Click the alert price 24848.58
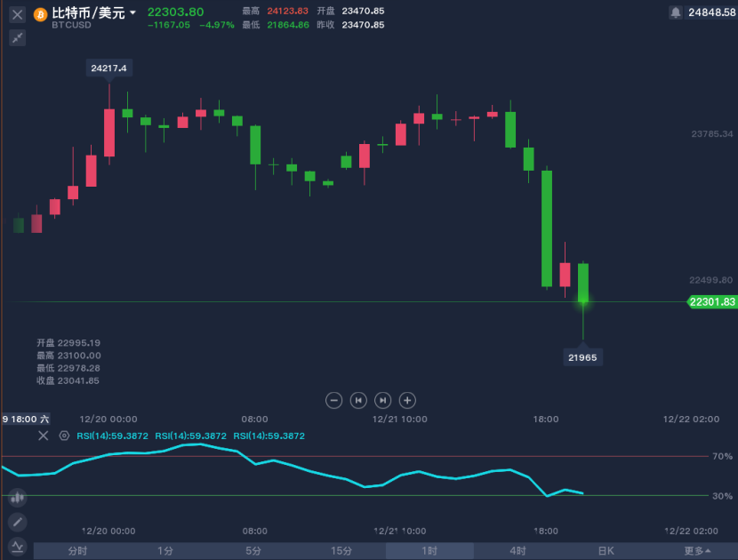The height and width of the screenshot is (560, 738). (x=712, y=12)
